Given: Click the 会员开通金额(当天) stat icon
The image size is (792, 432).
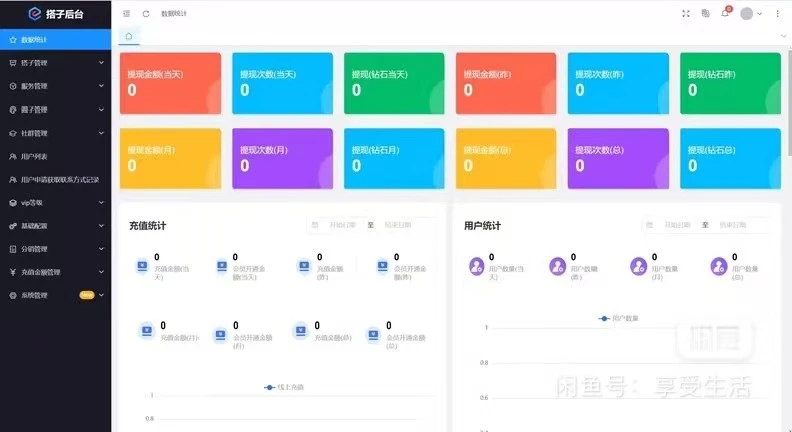Looking at the screenshot, I should coord(222,266).
